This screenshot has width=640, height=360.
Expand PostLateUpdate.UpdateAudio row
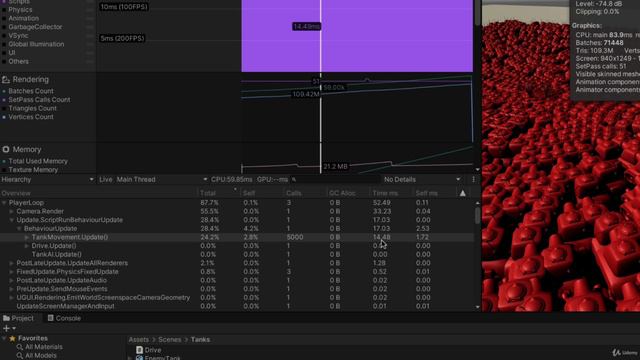click(x=11, y=280)
